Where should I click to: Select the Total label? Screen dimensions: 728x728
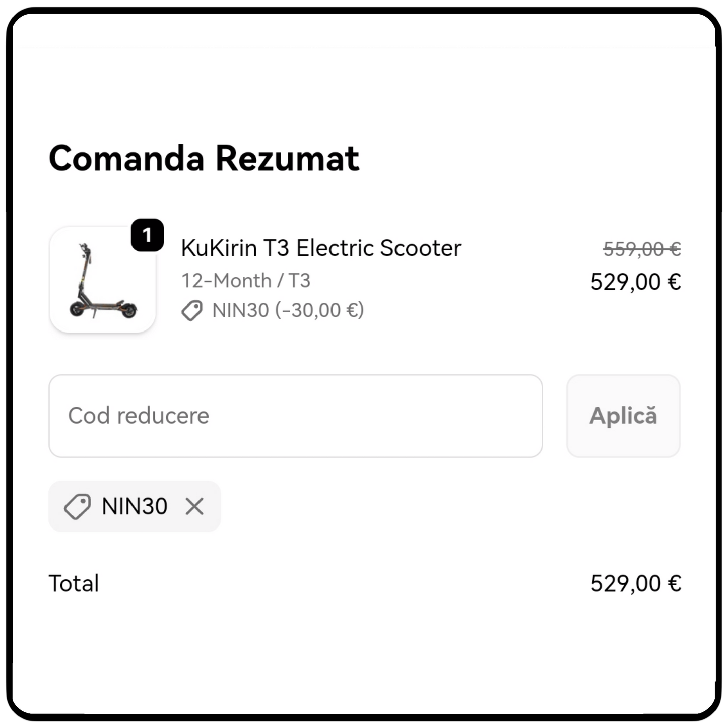[73, 583]
